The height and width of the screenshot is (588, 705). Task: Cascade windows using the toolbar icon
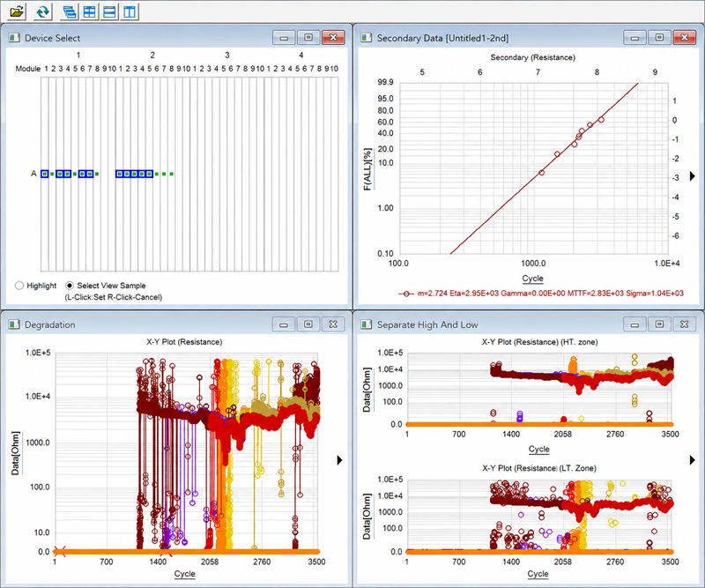(70, 11)
